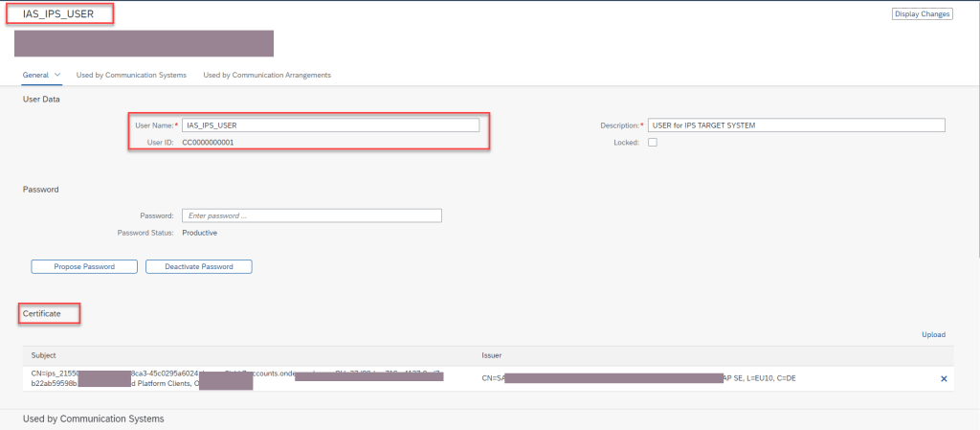Viewport: 980px width, 430px height.
Task: Click the Display Changes button
Action: (x=922, y=14)
